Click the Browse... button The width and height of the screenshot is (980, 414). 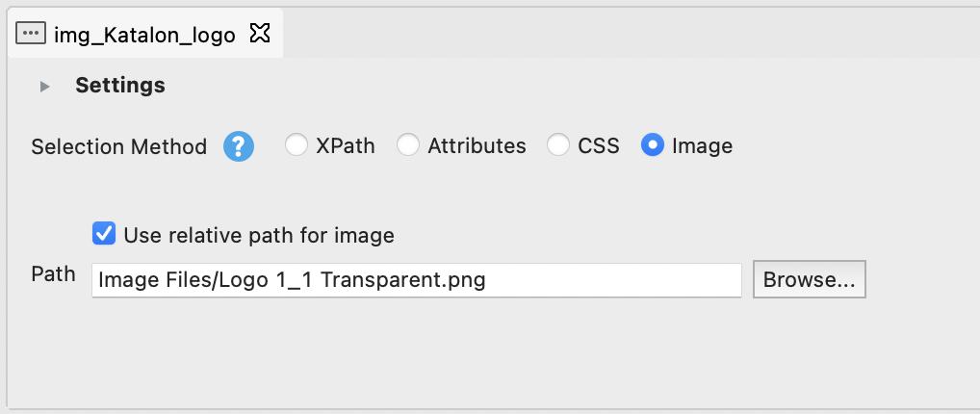pyautogui.click(x=809, y=280)
